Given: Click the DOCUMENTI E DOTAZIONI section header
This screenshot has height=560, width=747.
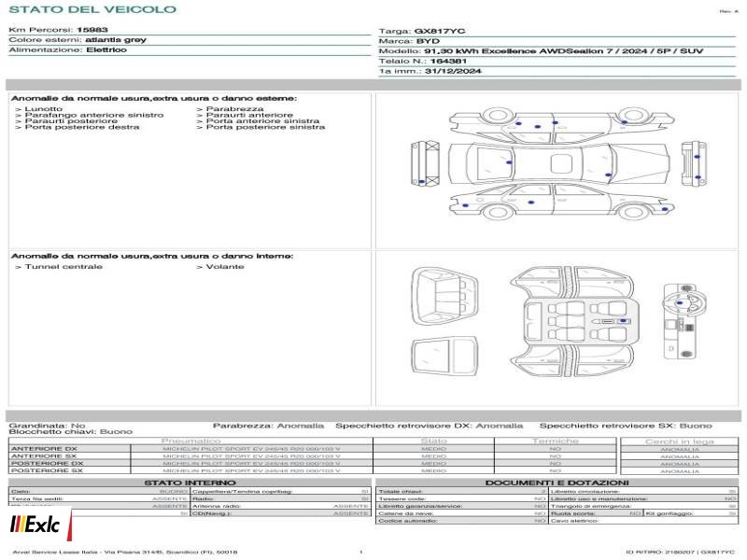Looking at the screenshot, I should 557,483.
